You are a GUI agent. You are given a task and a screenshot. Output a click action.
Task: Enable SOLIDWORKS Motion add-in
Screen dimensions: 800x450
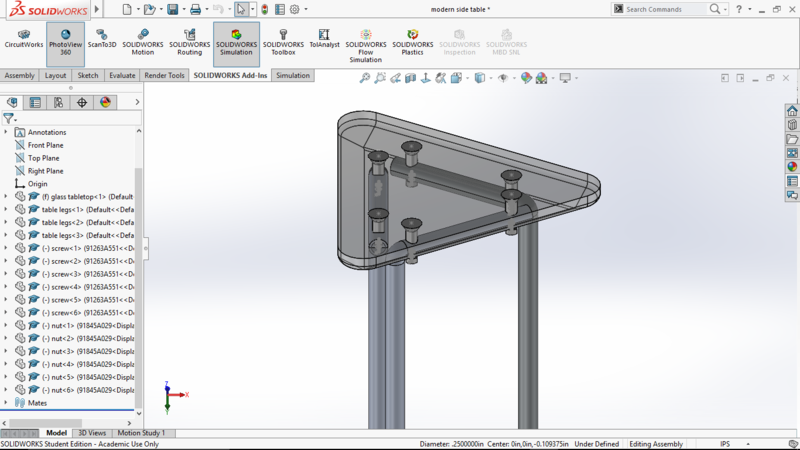point(143,42)
